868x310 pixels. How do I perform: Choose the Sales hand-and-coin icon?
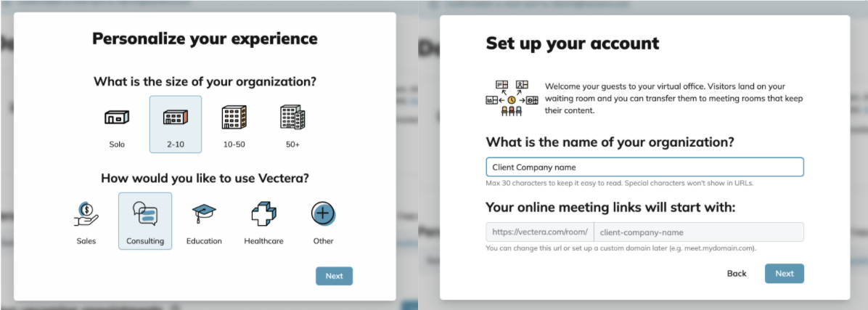(x=86, y=213)
